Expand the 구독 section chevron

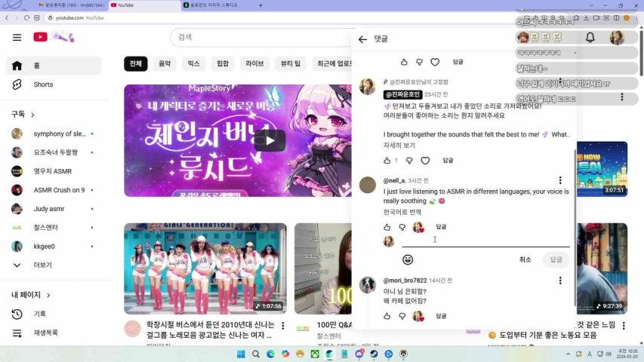pos(32,115)
